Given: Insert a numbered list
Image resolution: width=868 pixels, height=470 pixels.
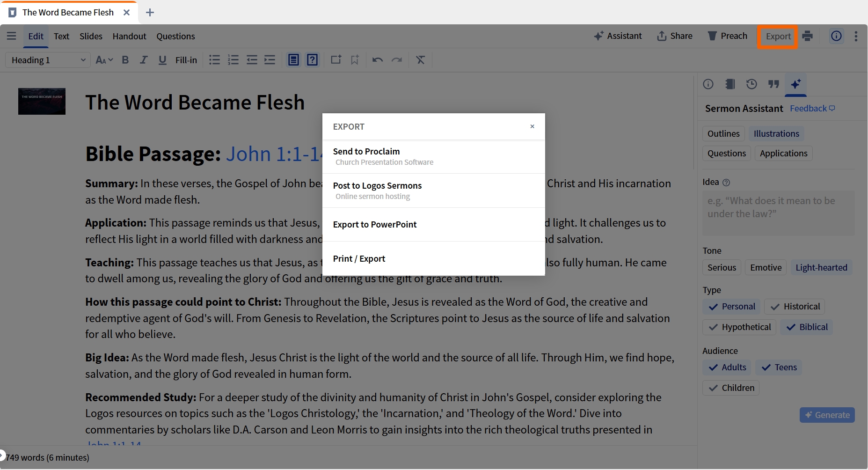Looking at the screenshot, I should tap(233, 60).
